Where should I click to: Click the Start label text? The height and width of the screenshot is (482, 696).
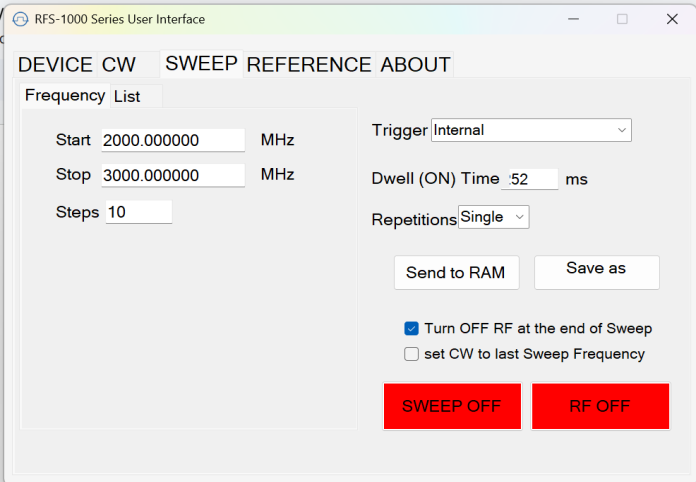click(73, 140)
